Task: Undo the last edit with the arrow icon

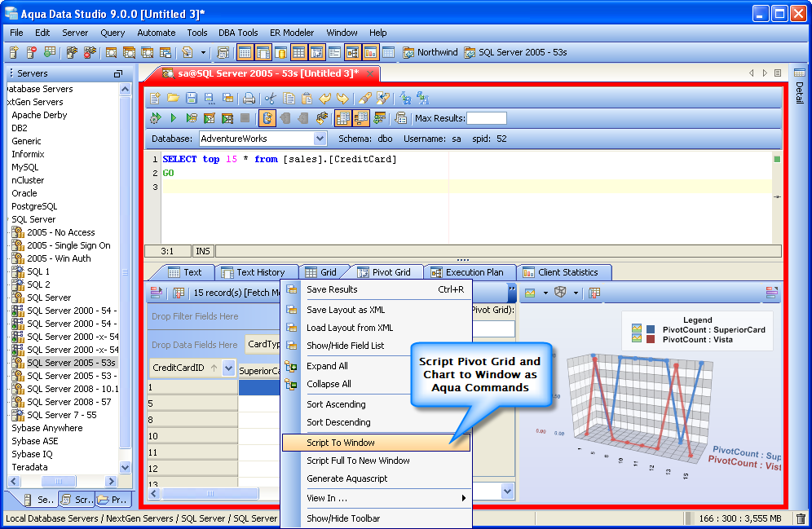Action: point(324,99)
